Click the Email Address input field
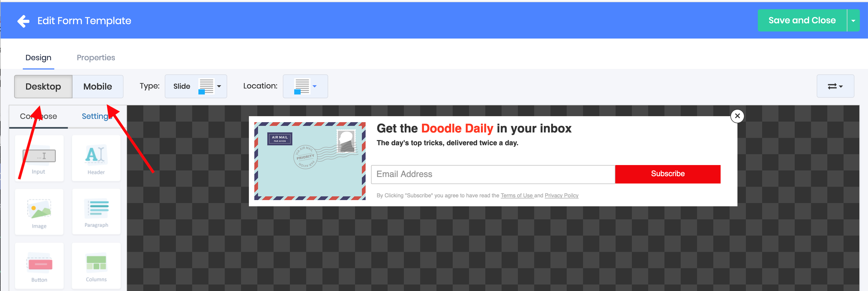868x291 pixels. pyautogui.click(x=493, y=174)
